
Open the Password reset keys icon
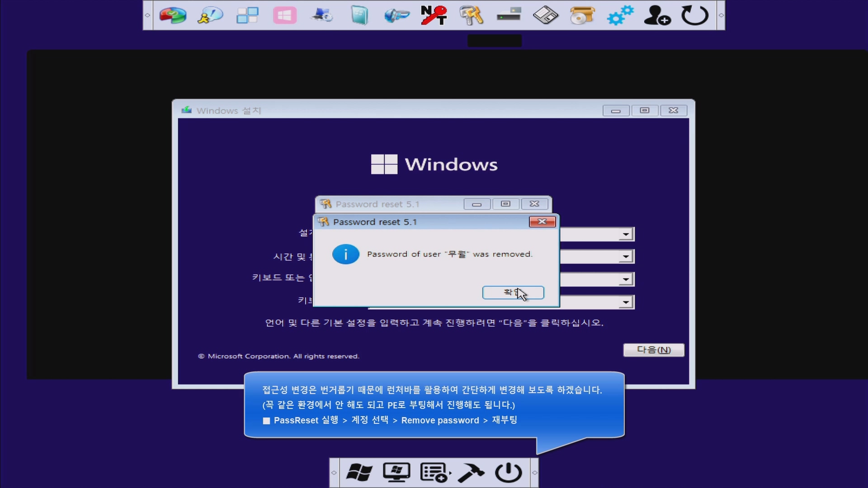point(471,15)
